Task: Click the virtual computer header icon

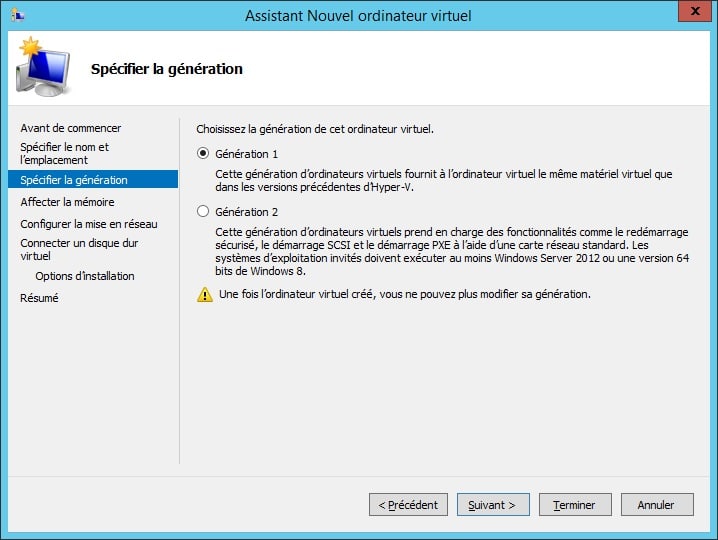Action: click(44, 67)
